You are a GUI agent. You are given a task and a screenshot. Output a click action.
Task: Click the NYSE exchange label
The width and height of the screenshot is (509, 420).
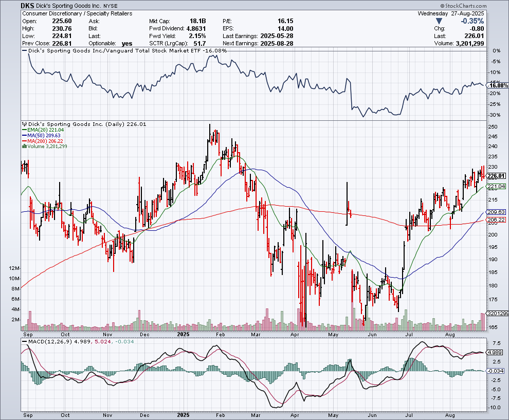point(111,6)
